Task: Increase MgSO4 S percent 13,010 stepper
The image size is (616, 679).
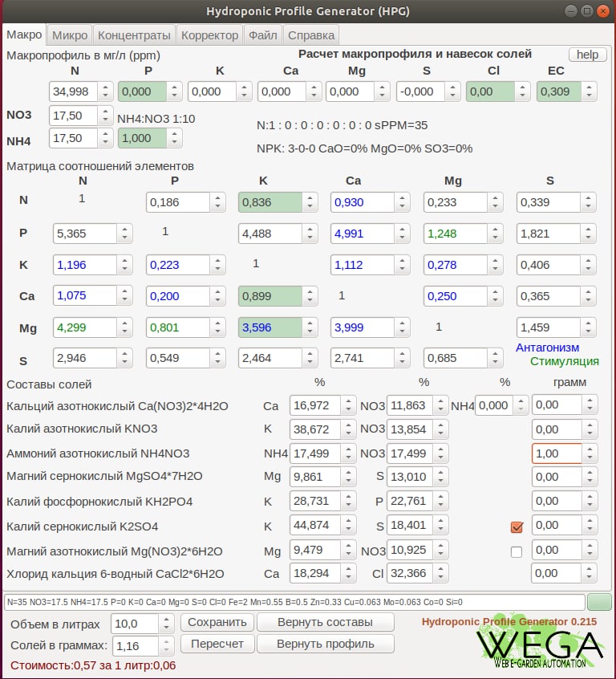Action: 440,473
